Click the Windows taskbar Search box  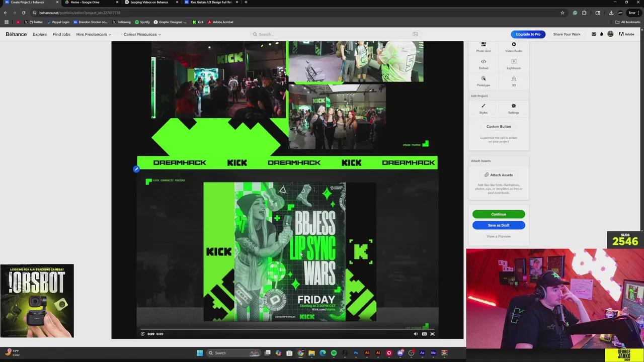(x=233, y=353)
